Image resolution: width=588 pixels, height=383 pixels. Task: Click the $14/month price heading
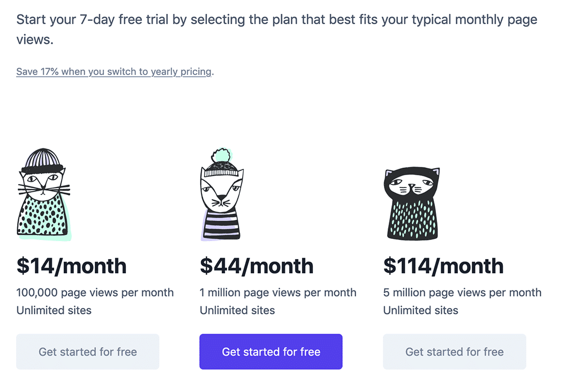71,266
